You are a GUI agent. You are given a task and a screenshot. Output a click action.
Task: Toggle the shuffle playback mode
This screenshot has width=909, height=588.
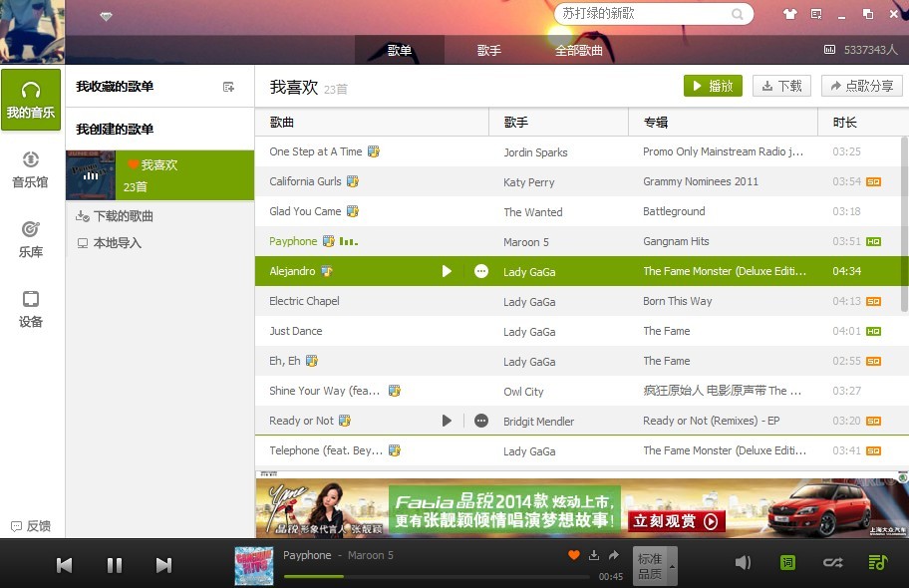[833, 562]
